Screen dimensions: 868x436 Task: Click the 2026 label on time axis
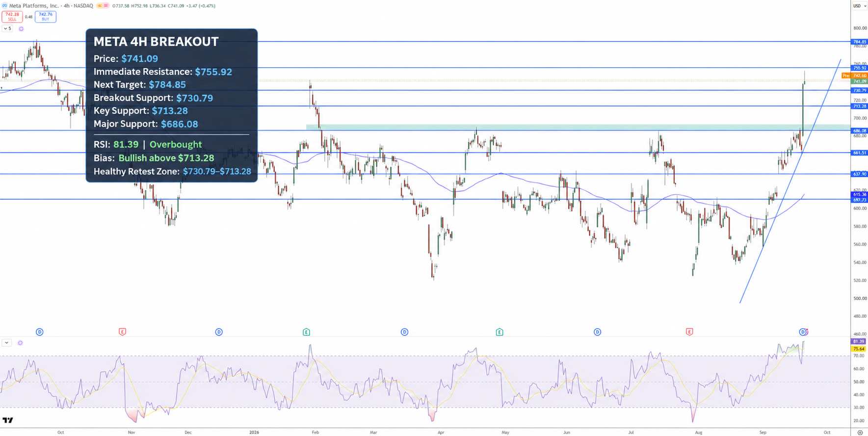click(x=254, y=432)
